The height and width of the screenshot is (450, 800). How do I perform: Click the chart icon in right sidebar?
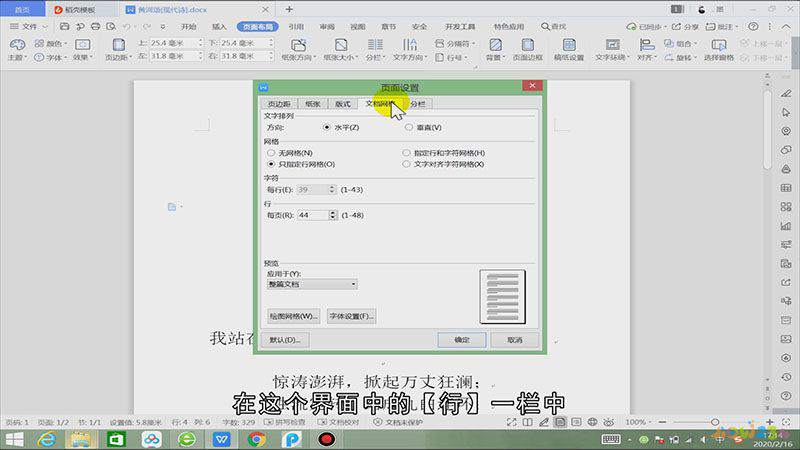point(786,226)
